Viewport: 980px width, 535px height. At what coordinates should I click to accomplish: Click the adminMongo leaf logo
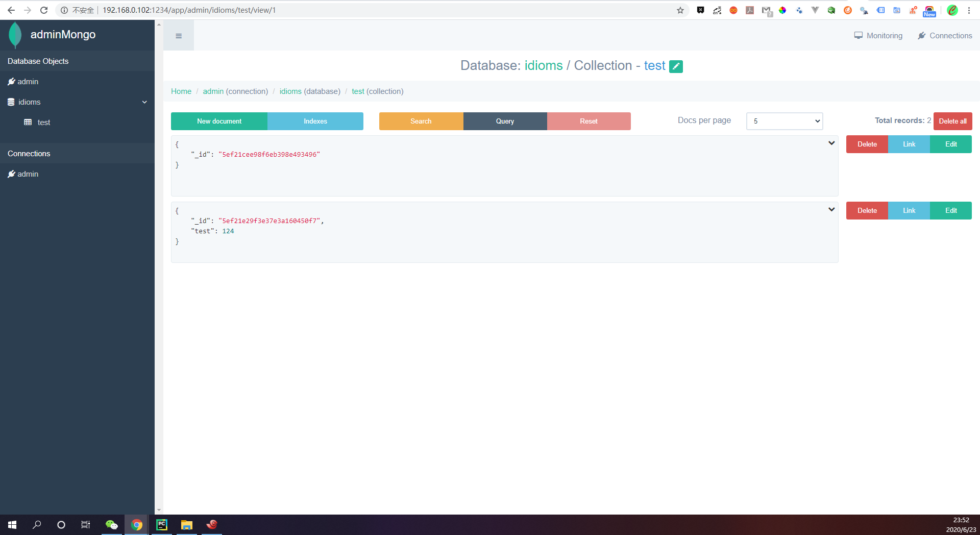coord(15,35)
